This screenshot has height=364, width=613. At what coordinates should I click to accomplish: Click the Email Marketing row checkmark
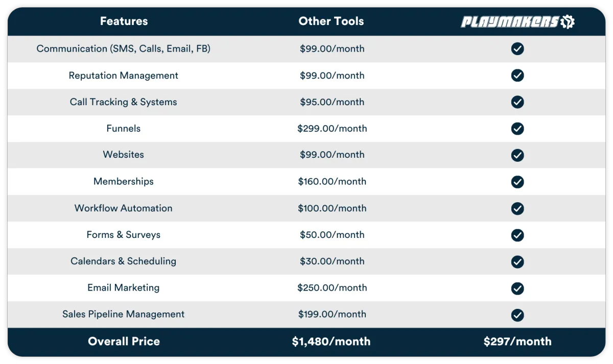click(x=517, y=288)
